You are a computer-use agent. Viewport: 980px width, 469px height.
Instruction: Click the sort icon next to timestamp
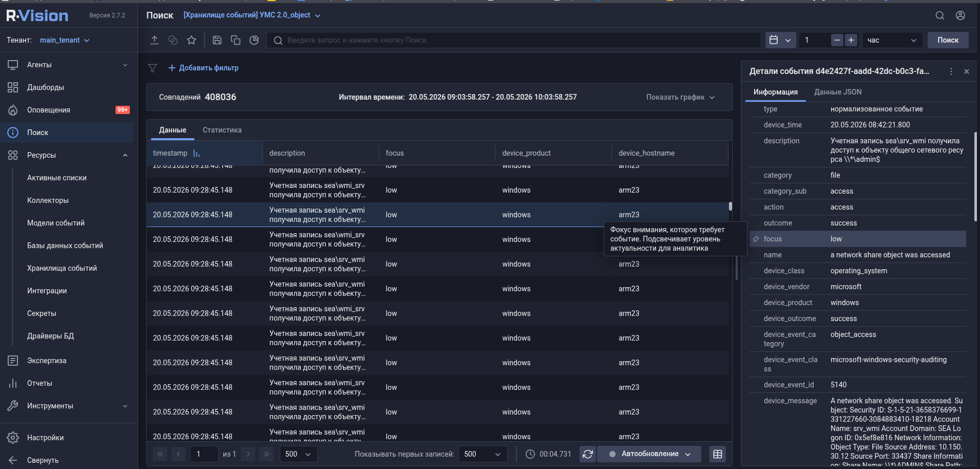tap(197, 153)
